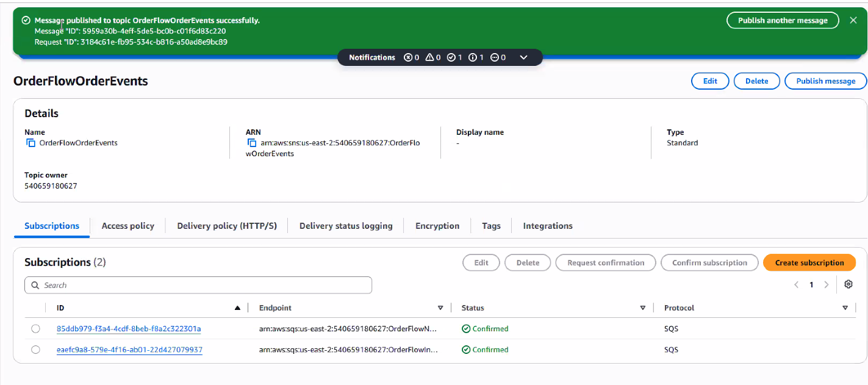
Task: Click endpoint ending OrderFlowIn...
Action: [348, 350]
